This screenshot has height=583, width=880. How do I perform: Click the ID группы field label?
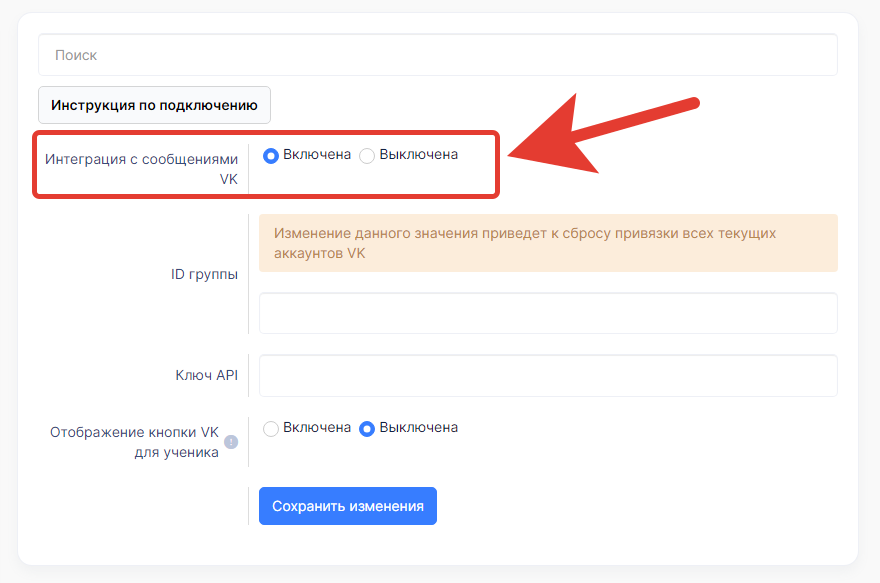click(204, 274)
